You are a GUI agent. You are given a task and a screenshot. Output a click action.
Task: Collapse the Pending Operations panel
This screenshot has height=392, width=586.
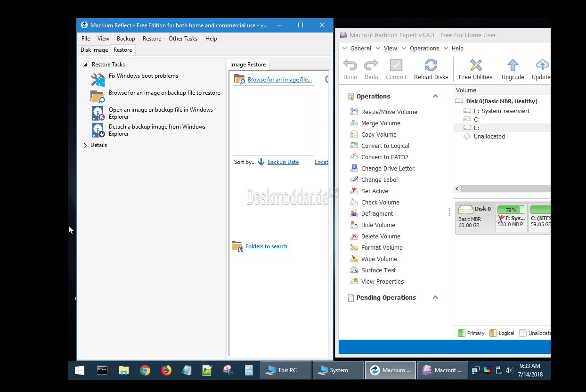tap(435, 297)
